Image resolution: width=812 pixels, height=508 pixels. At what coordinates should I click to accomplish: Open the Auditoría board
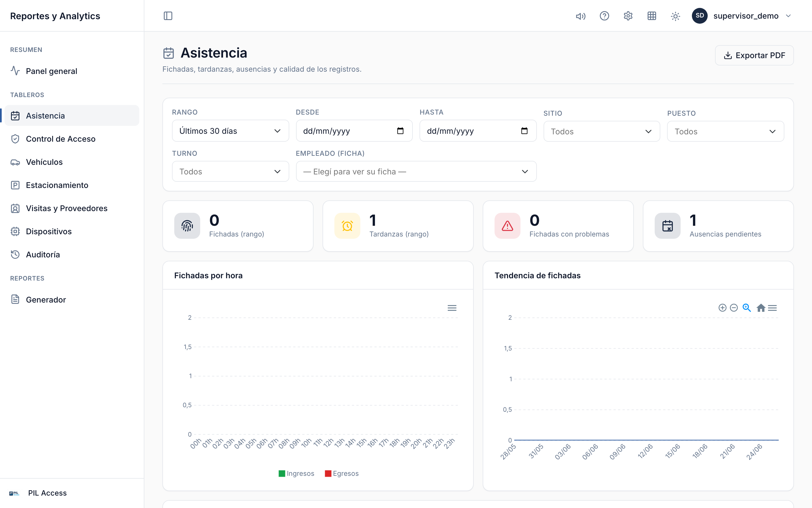[x=72, y=255]
